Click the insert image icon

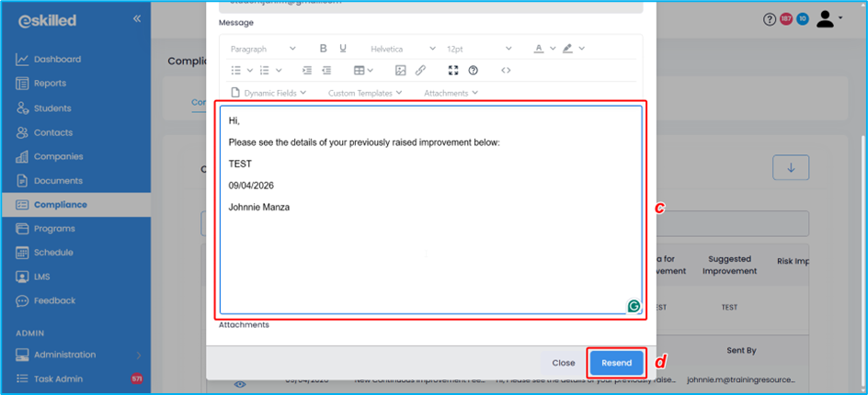coord(400,71)
